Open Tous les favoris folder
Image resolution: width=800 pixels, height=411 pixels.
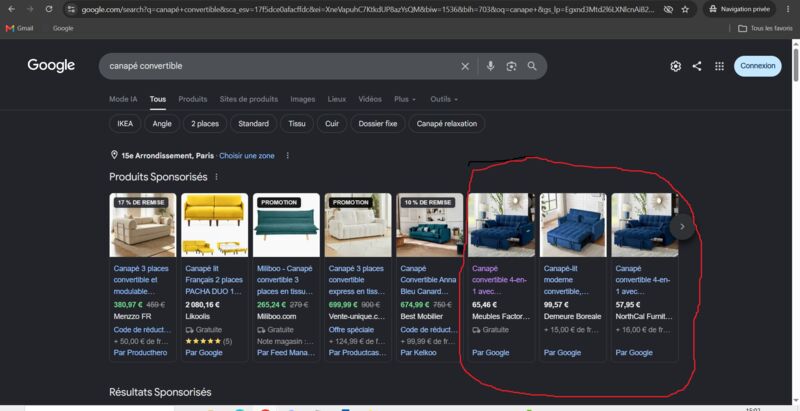point(765,29)
